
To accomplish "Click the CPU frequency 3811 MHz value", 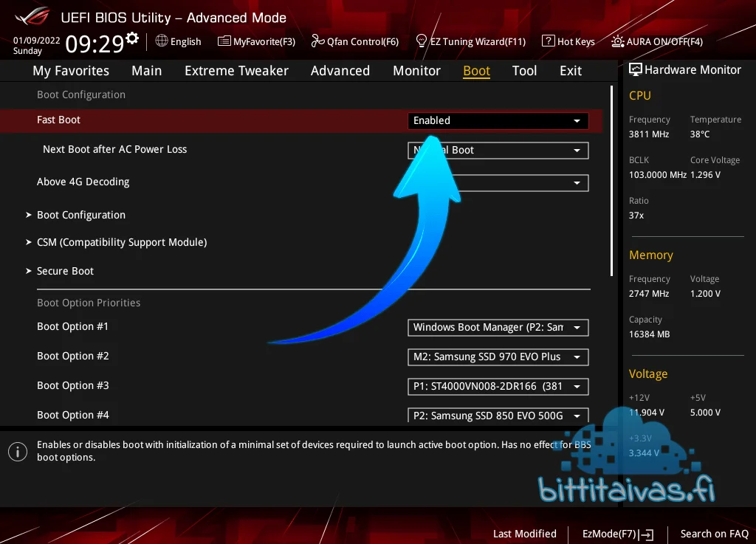I will pyautogui.click(x=648, y=134).
